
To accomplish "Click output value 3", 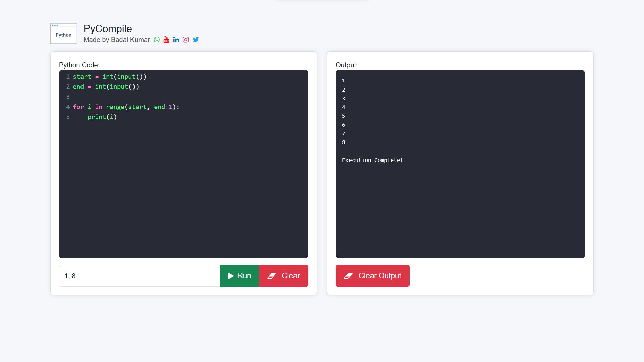I will point(343,99).
